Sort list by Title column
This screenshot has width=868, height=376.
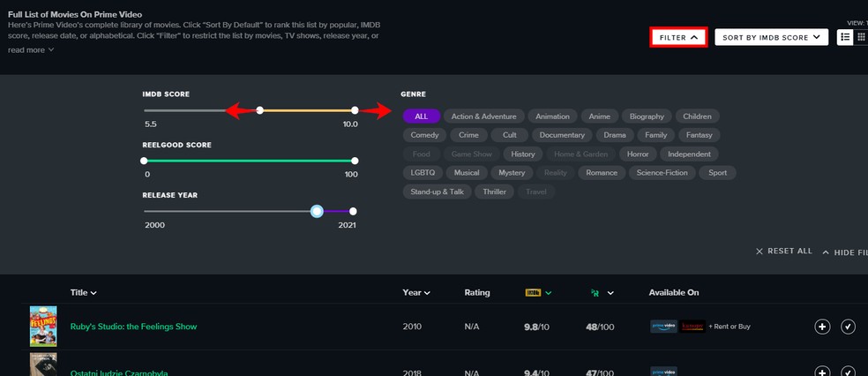(x=84, y=292)
